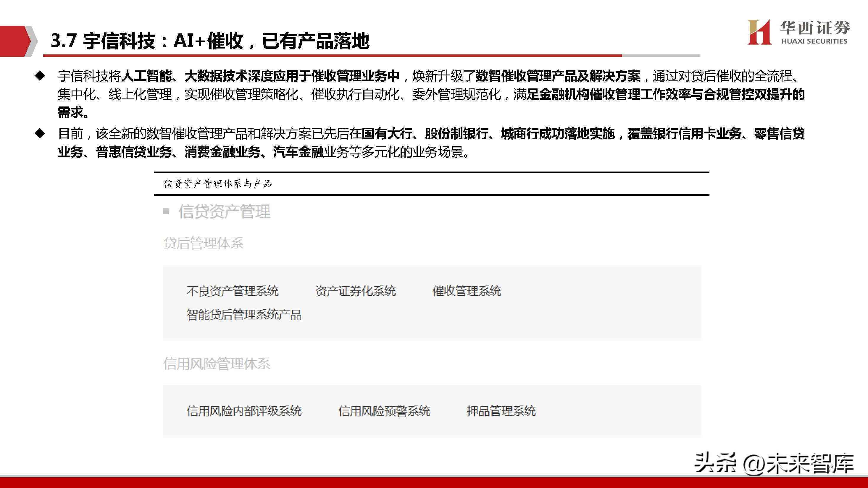Click bold text 消费金融业务

point(222,152)
